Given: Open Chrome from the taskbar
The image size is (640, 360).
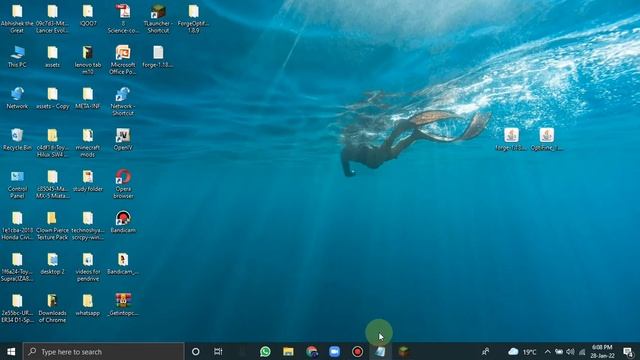Looking at the screenshot, I should (x=311, y=351).
